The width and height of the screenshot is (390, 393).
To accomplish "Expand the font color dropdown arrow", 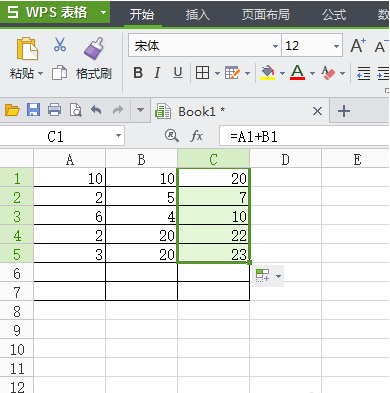I will [x=312, y=73].
